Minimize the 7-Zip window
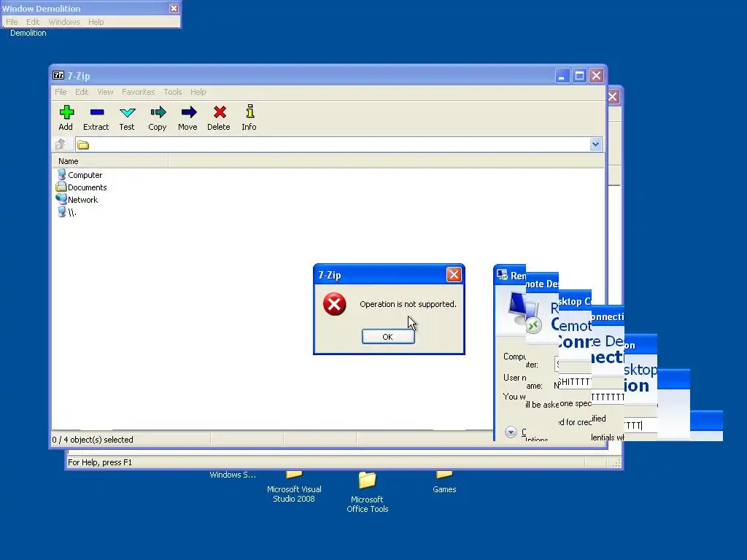The image size is (747, 560). (562, 75)
